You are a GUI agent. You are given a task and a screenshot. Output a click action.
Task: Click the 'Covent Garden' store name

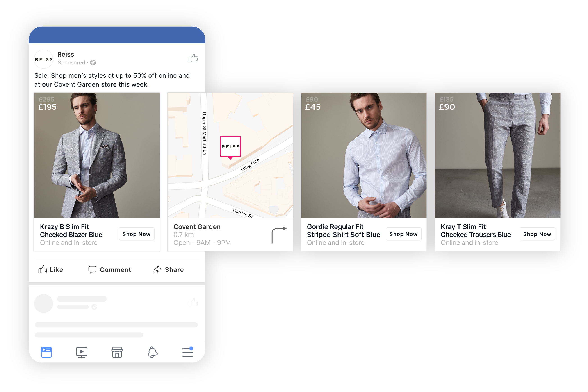point(197,227)
